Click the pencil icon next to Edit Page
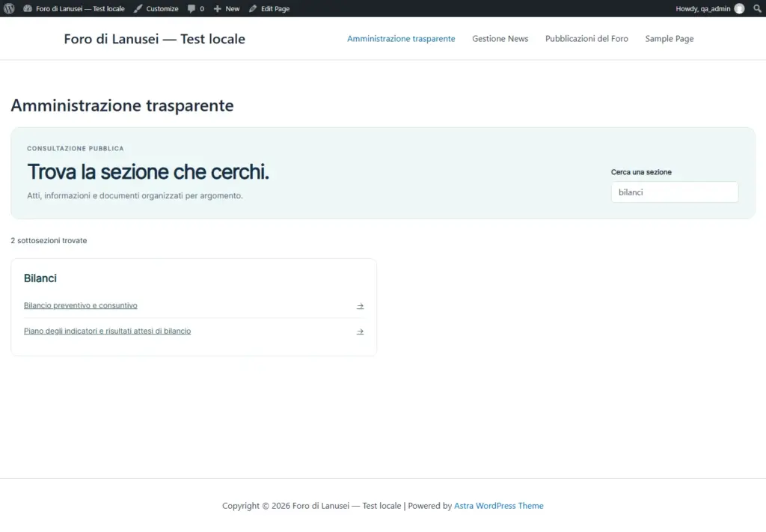The width and height of the screenshot is (766, 532). coord(253,8)
